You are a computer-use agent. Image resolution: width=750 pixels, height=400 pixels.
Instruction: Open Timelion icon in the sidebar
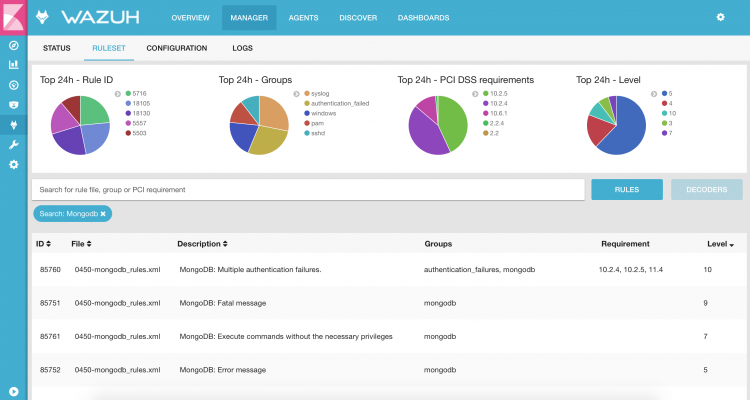[14, 105]
